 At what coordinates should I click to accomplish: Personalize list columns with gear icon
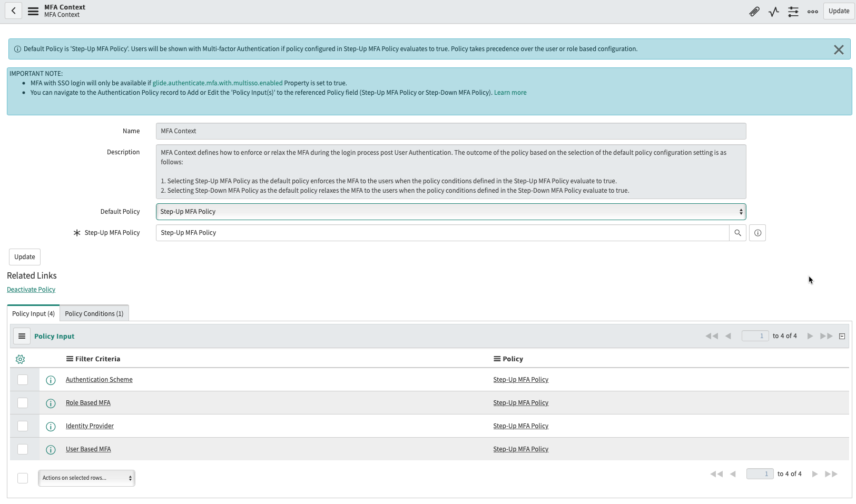(20, 359)
